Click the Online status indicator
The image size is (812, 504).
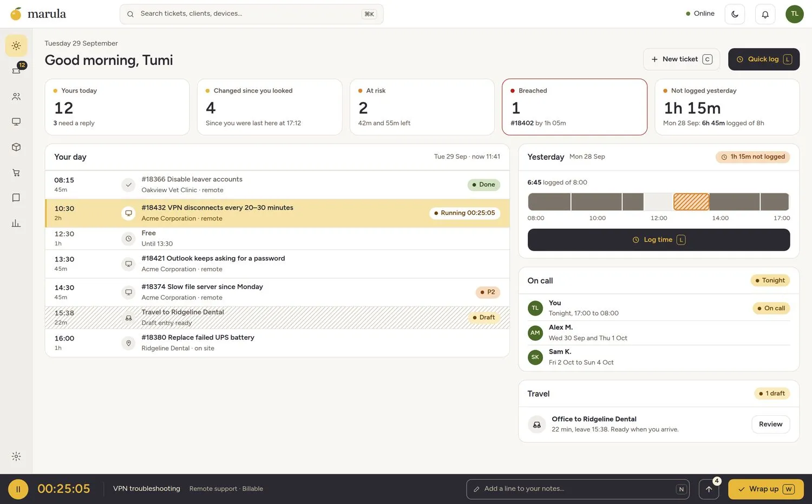(700, 14)
